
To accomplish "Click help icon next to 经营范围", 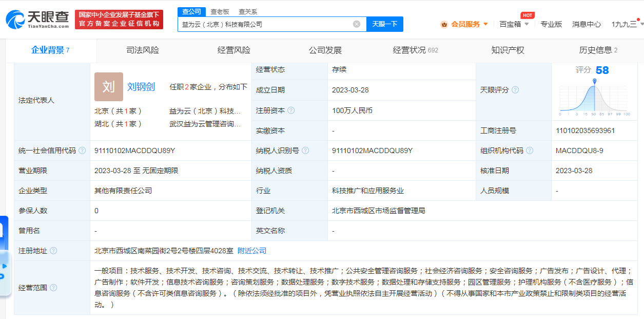I will tap(53, 288).
